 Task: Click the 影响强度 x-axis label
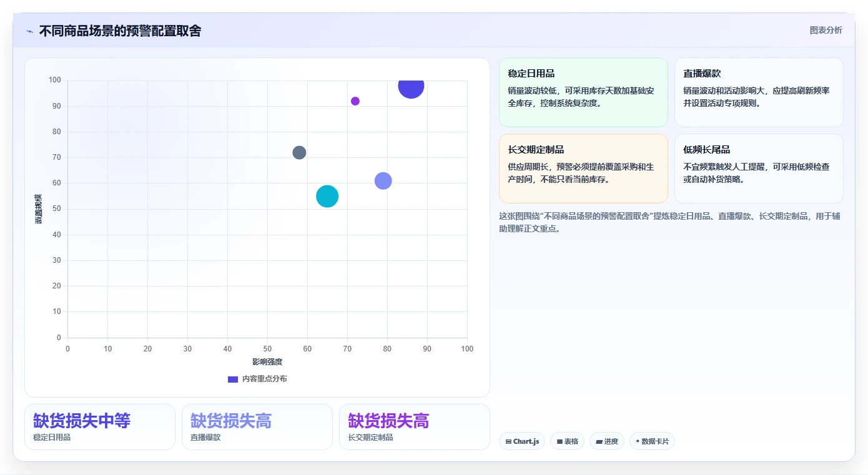pyautogui.click(x=267, y=362)
